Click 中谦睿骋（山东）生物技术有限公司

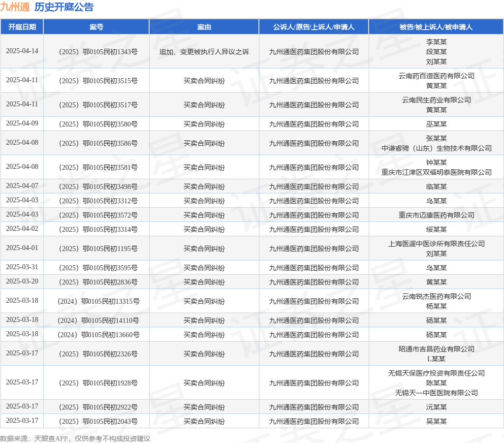437,148
